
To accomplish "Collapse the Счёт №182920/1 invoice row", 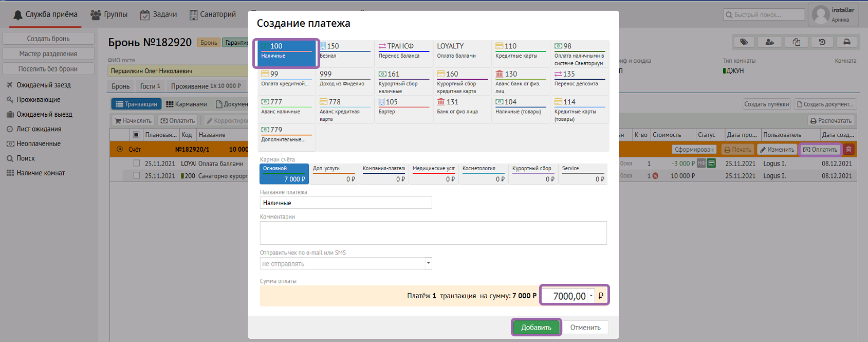I will pos(120,150).
